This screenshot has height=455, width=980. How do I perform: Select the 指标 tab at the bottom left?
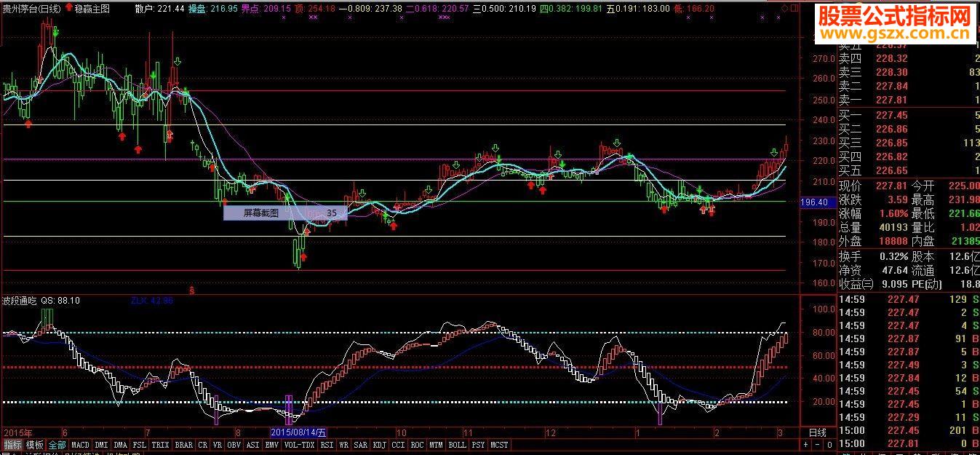[12, 444]
